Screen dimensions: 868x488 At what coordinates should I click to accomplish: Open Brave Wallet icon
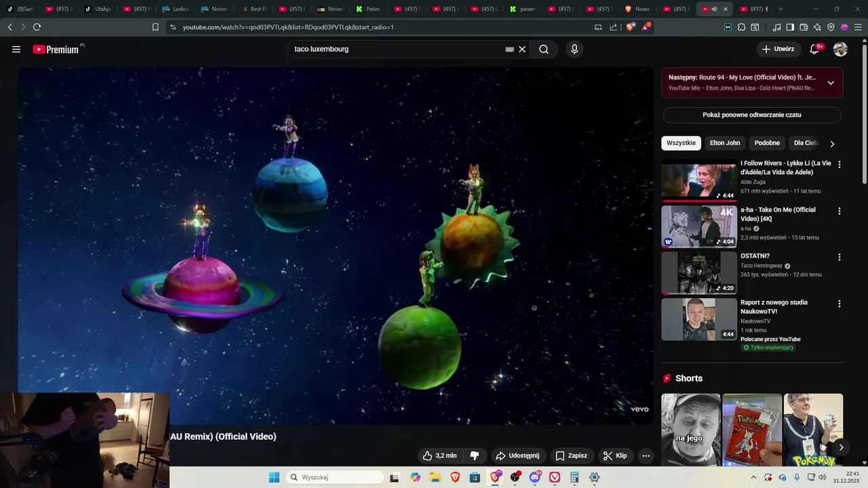coord(804,27)
